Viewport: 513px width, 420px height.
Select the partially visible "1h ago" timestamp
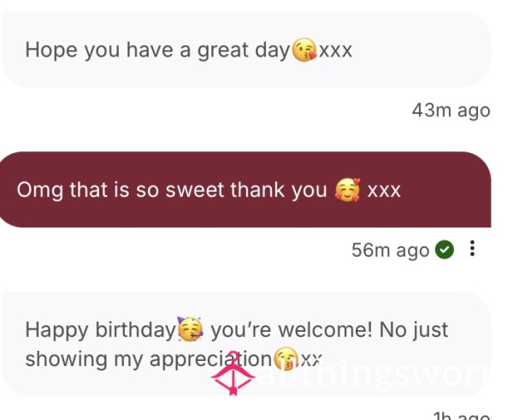pos(462,416)
